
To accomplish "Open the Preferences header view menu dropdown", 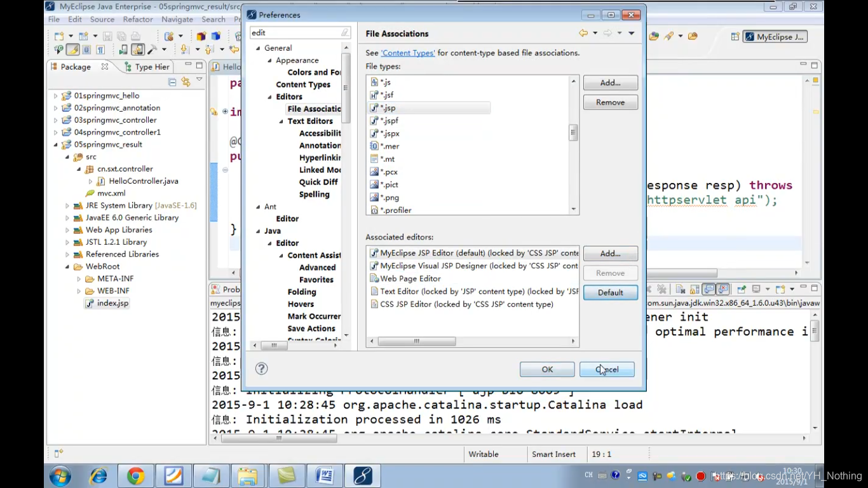I will pyautogui.click(x=631, y=33).
